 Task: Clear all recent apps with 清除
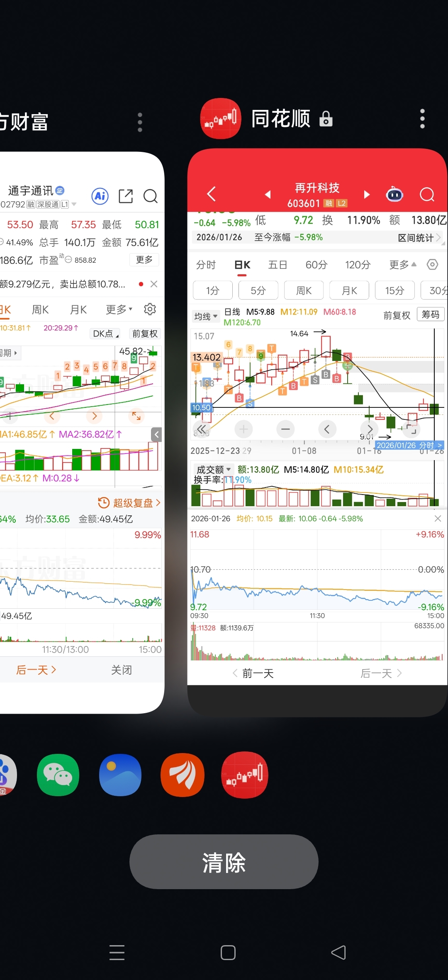pos(224,862)
